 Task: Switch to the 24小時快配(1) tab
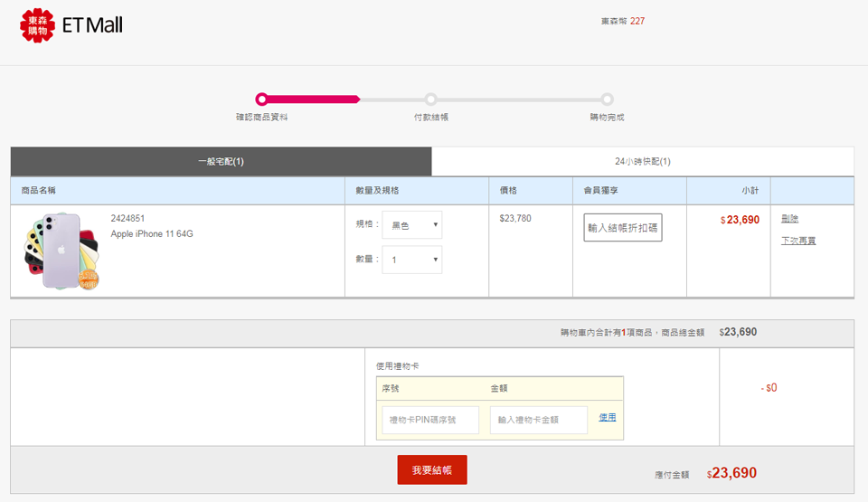(x=642, y=162)
